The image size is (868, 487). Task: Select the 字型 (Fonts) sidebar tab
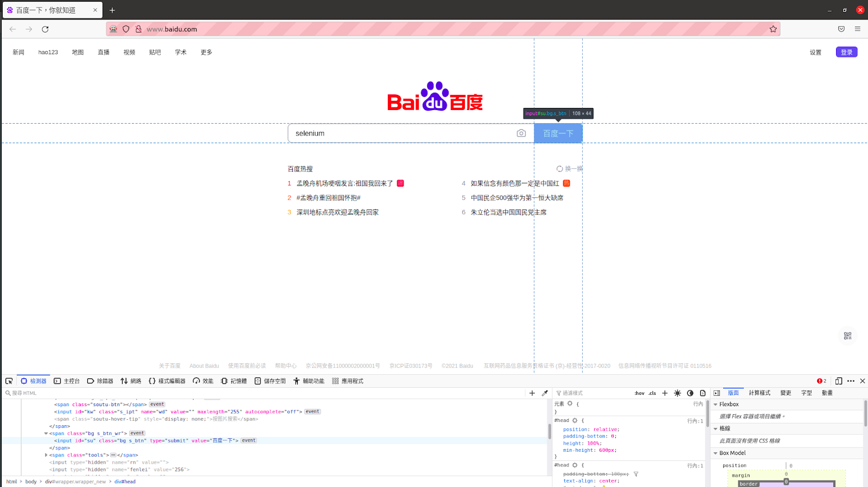pos(807,393)
